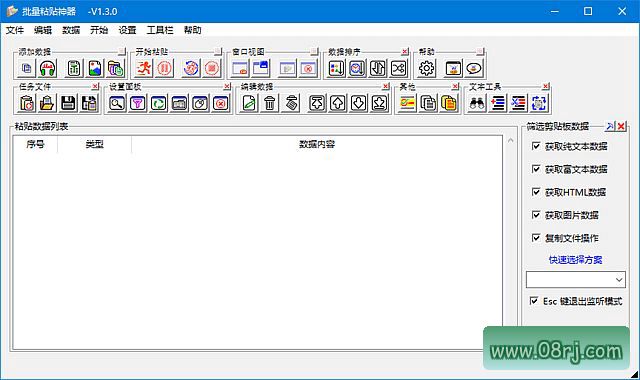Click the 快速选择方案 link

tap(576, 260)
